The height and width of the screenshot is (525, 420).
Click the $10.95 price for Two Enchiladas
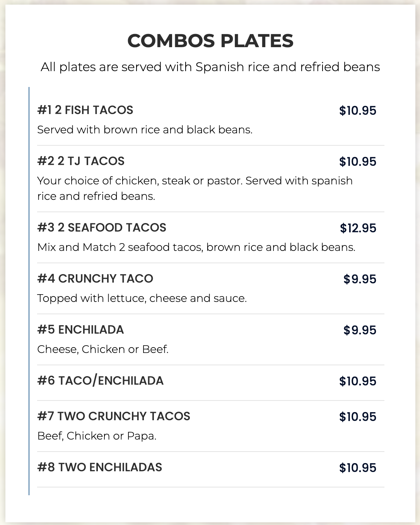(357, 468)
